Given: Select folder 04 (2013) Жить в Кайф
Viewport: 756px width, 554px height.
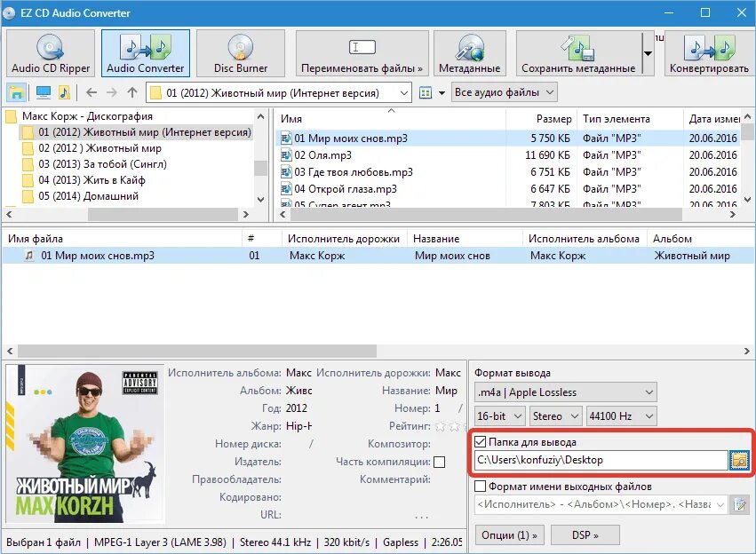Looking at the screenshot, I should pos(92,179).
